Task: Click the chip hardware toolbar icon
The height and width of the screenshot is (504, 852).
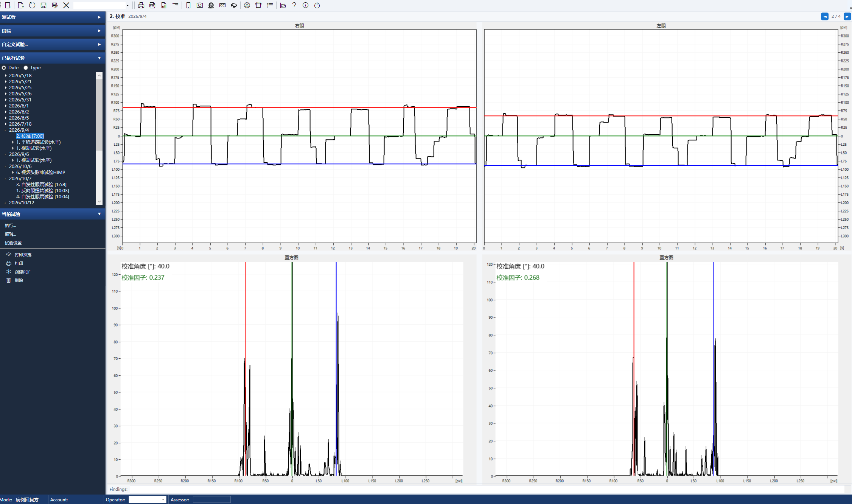Action: [x=258, y=5]
